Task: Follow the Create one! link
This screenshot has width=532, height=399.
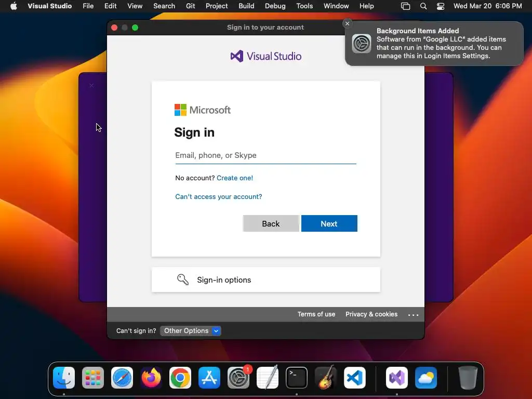Action: pos(235,178)
